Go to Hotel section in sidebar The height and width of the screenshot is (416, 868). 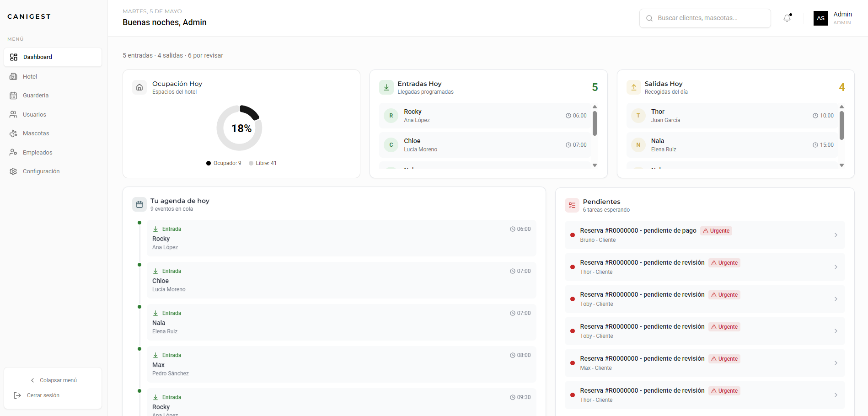pos(53,76)
